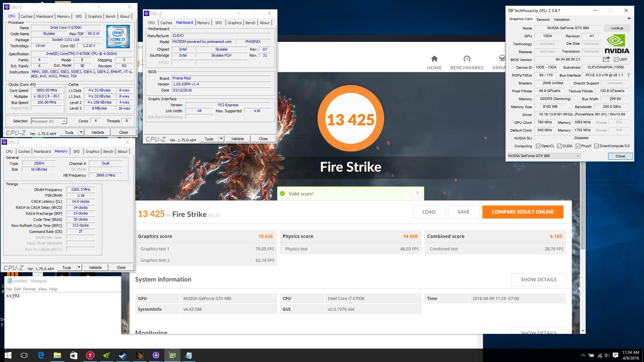Click Close button in GPU-Z window
The image size is (644, 362).
(x=620, y=156)
